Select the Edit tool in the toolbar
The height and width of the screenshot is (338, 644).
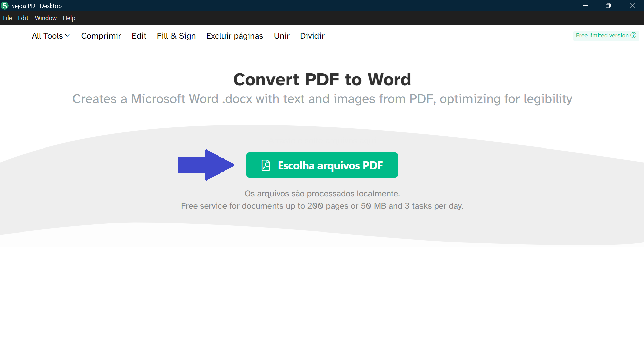point(139,36)
